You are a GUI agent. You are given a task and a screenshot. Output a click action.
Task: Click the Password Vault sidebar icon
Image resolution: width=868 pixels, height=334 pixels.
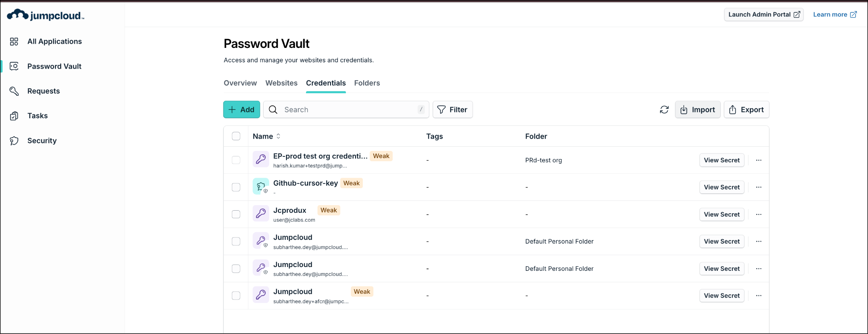pos(14,66)
